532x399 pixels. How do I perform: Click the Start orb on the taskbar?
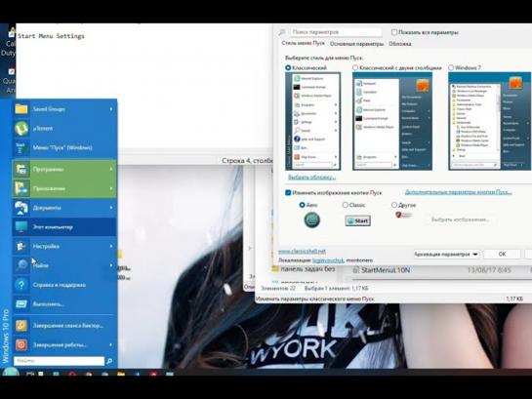(11, 372)
